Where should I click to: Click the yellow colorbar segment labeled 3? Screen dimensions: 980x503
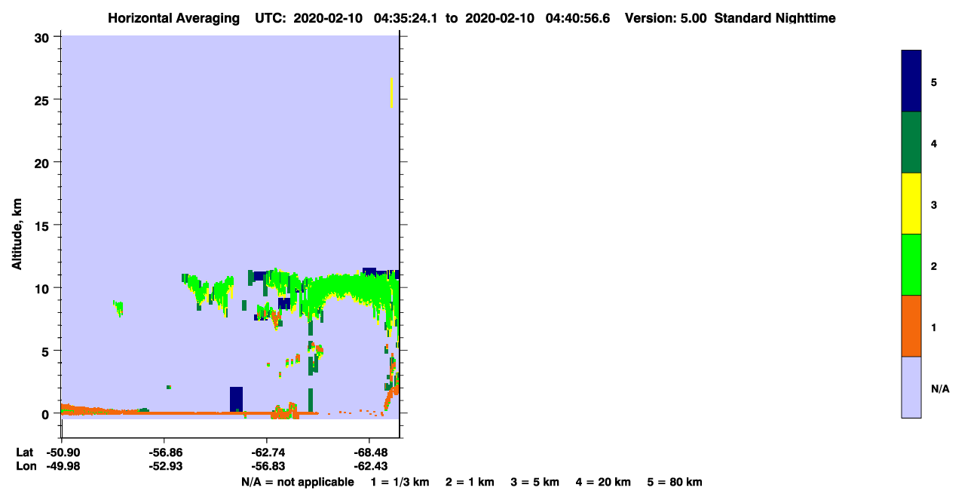[911, 204]
